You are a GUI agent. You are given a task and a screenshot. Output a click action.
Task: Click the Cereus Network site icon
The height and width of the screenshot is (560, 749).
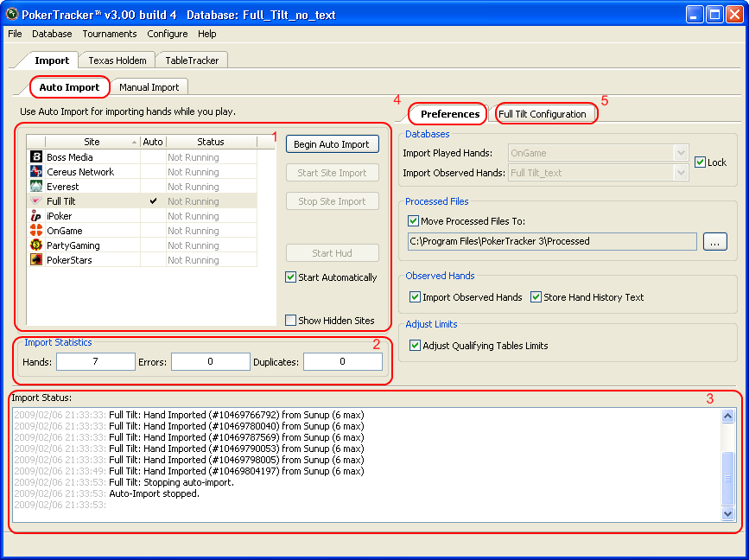tap(36, 171)
